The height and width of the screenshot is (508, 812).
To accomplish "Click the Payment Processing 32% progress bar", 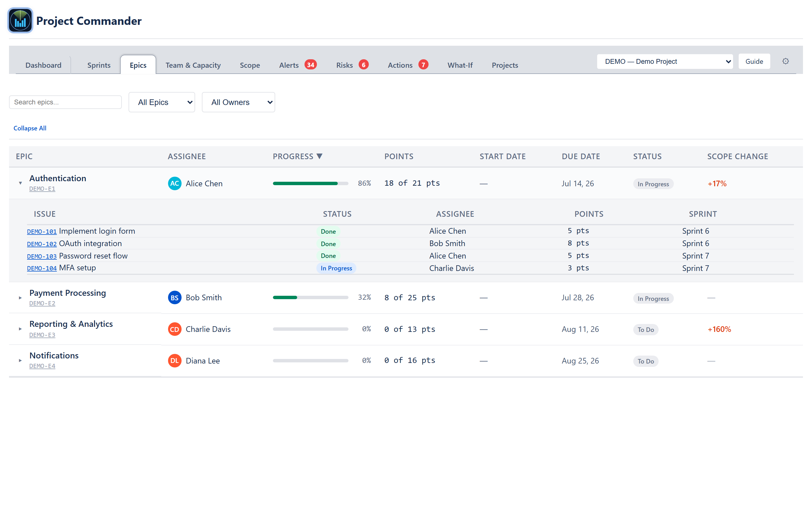I will tap(310, 298).
